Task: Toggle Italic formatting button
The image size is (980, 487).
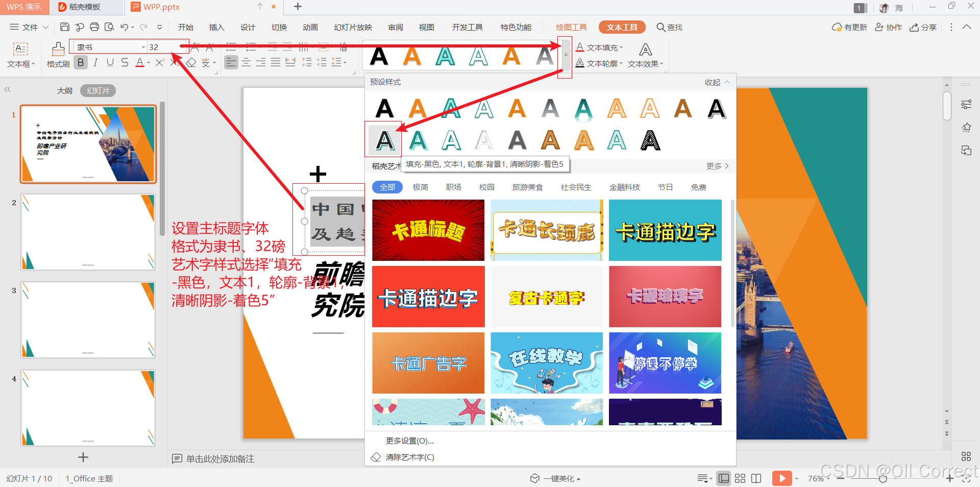Action: click(x=95, y=63)
